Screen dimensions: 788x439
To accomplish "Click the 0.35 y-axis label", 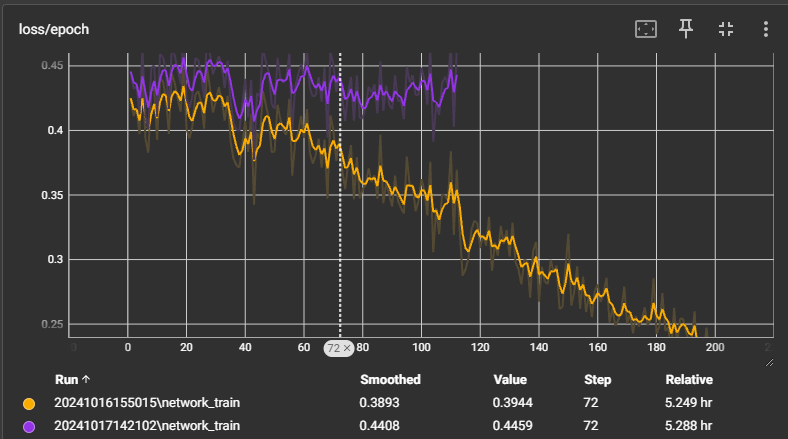I will click(x=52, y=195).
